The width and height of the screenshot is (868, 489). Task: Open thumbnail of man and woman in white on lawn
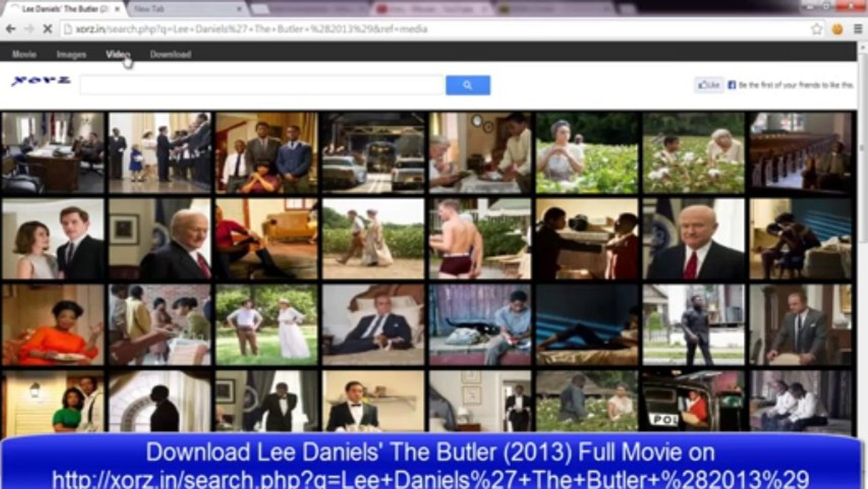tap(267, 325)
